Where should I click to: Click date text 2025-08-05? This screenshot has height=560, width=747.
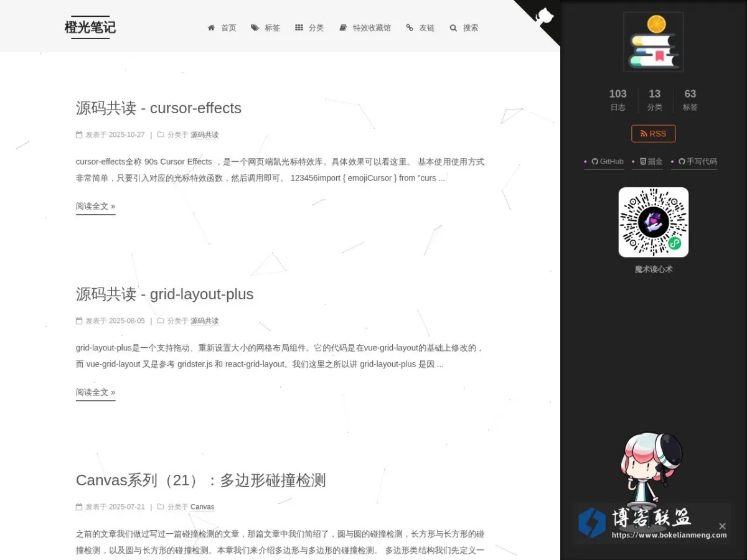pyautogui.click(x=127, y=321)
